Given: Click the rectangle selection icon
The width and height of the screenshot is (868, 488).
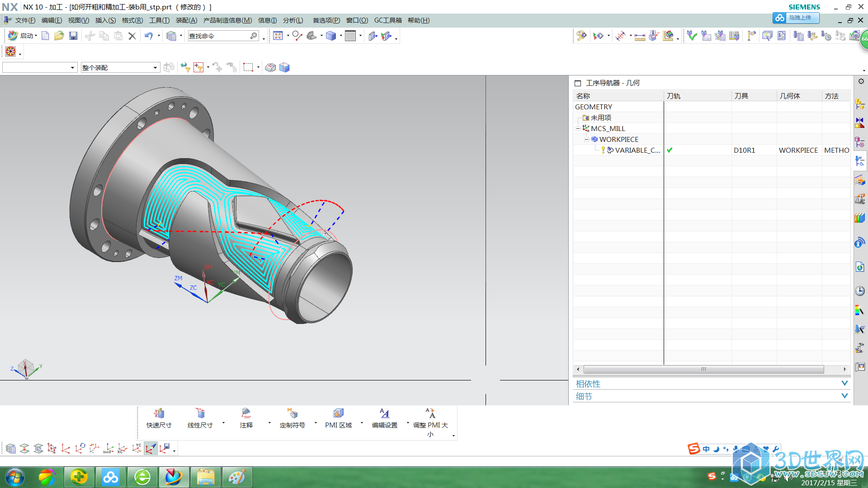Looking at the screenshot, I should (248, 68).
